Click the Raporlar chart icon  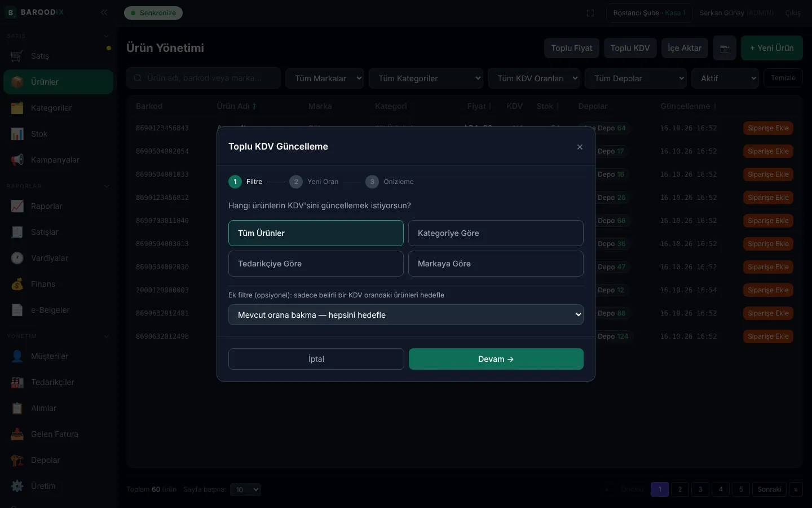pyautogui.click(x=17, y=206)
